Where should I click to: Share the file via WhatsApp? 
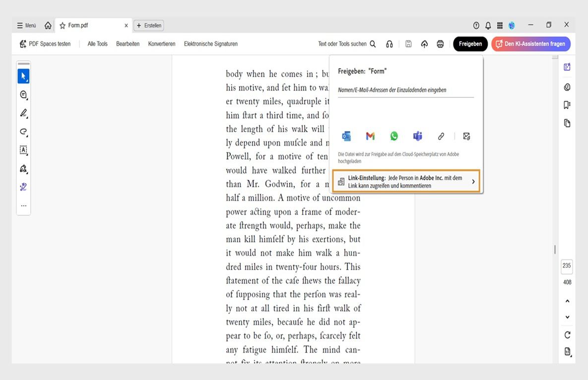(x=393, y=136)
